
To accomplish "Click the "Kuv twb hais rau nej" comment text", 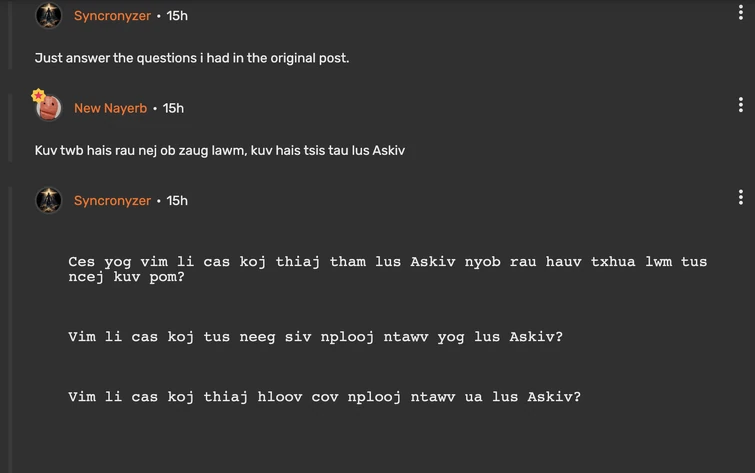I will 220,151.
